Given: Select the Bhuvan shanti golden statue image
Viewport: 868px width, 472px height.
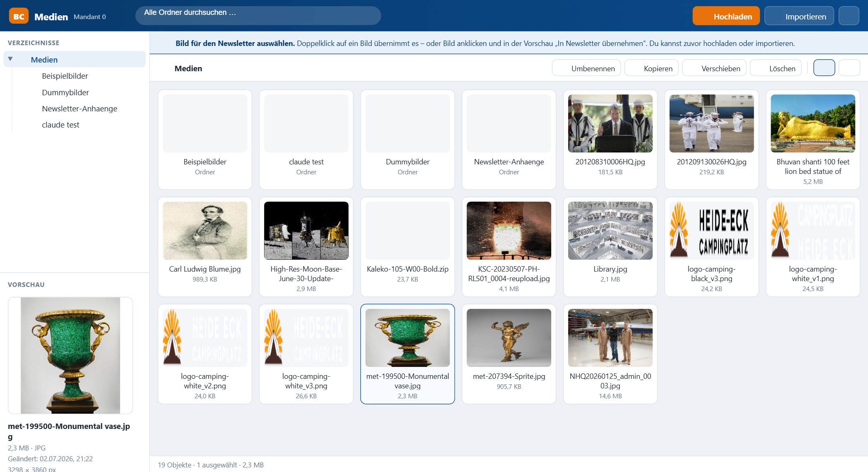Looking at the screenshot, I should point(813,123).
